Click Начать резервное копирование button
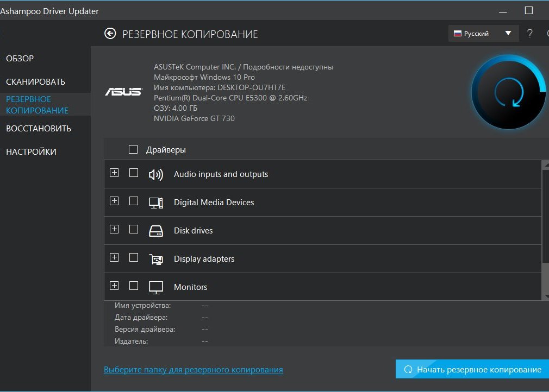 click(x=472, y=369)
